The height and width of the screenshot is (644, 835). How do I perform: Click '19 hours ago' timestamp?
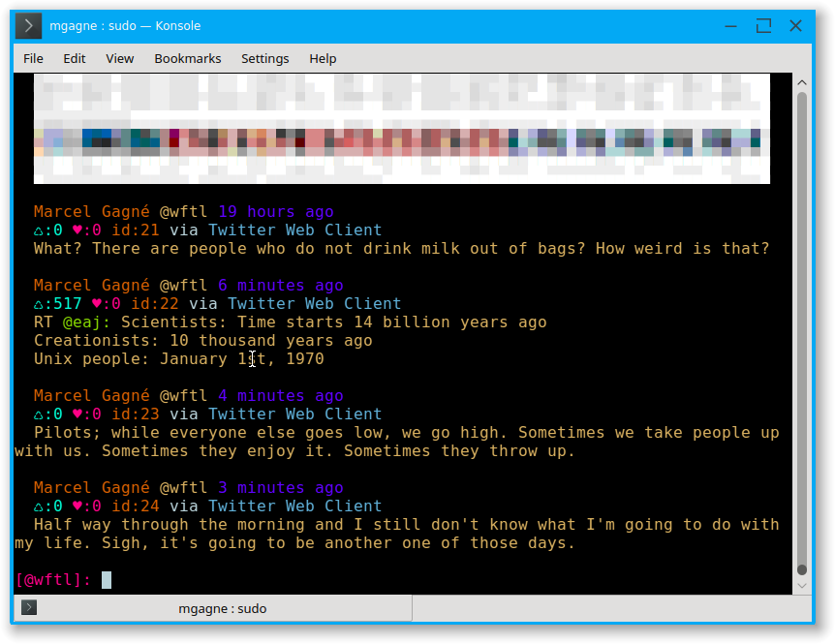(x=276, y=212)
